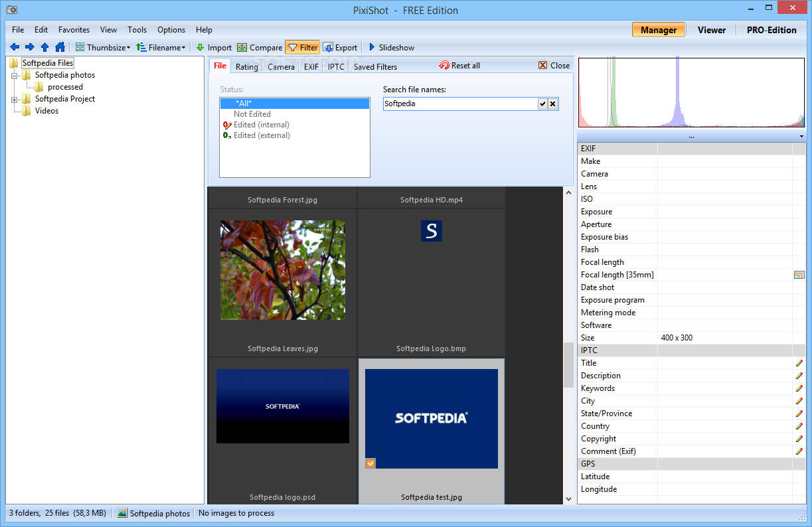
Task: Clear the file name search with X
Action: coord(552,104)
